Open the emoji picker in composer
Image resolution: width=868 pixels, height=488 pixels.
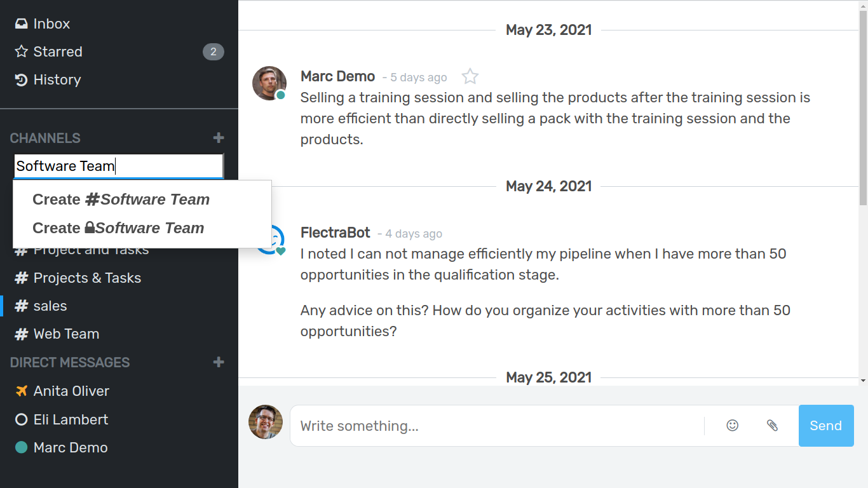pos(733,426)
